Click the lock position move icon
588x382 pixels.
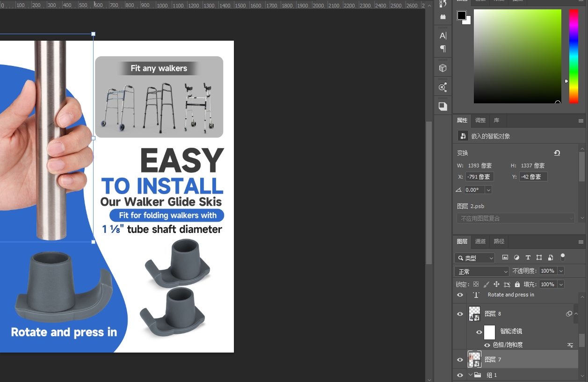(x=496, y=284)
